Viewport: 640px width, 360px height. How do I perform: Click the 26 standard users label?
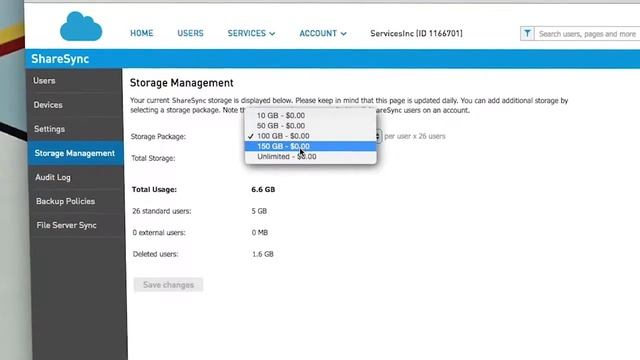click(162, 211)
